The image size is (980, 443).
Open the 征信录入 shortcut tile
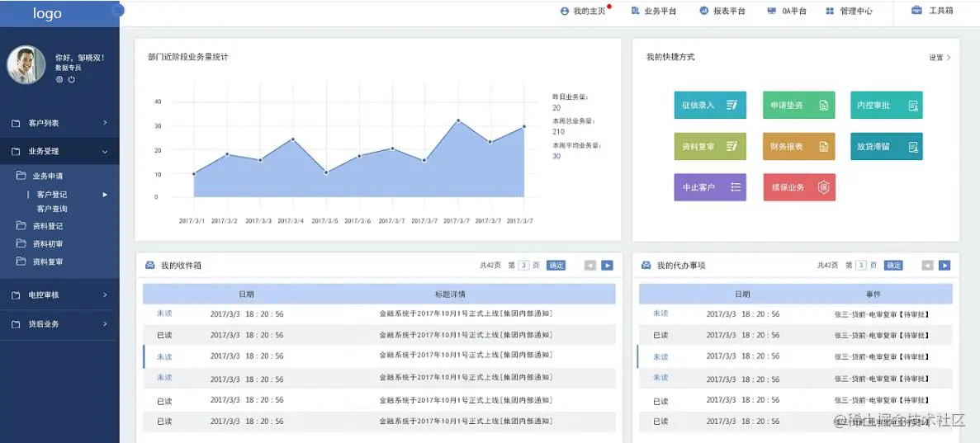tap(710, 105)
